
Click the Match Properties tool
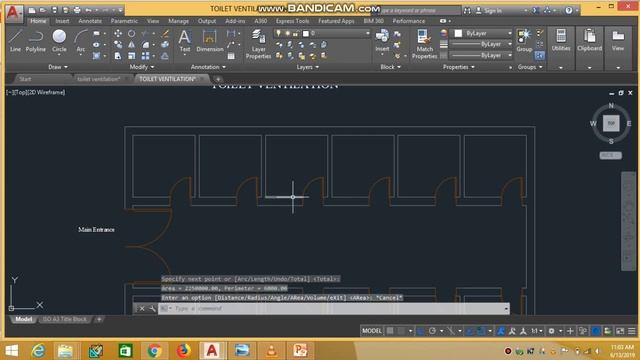(x=424, y=44)
